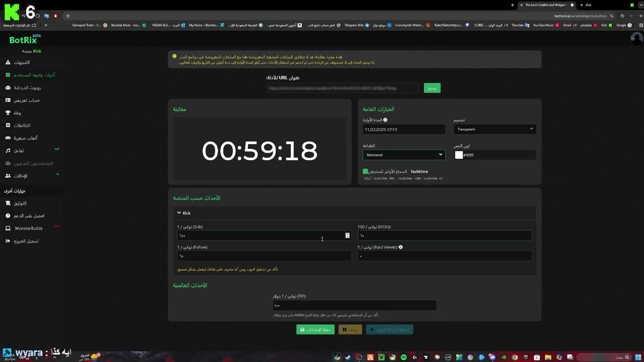
Task: Click the documentation book icon in sidebar
Action: (x=8, y=203)
